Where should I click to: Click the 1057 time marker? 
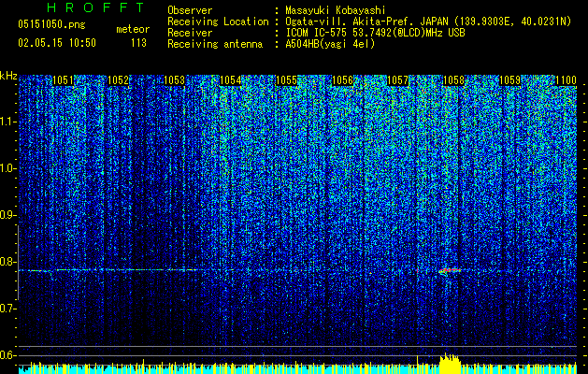pos(397,80)
